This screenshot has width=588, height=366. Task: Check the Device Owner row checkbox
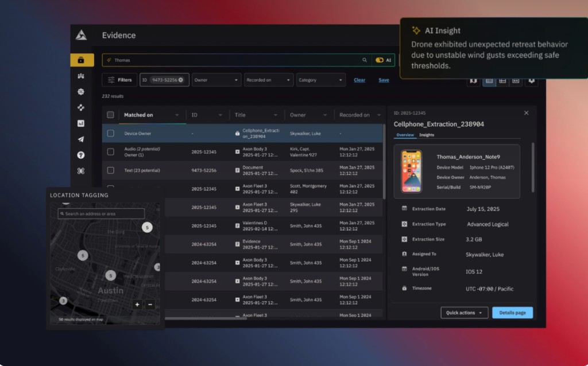coord(111,133)
